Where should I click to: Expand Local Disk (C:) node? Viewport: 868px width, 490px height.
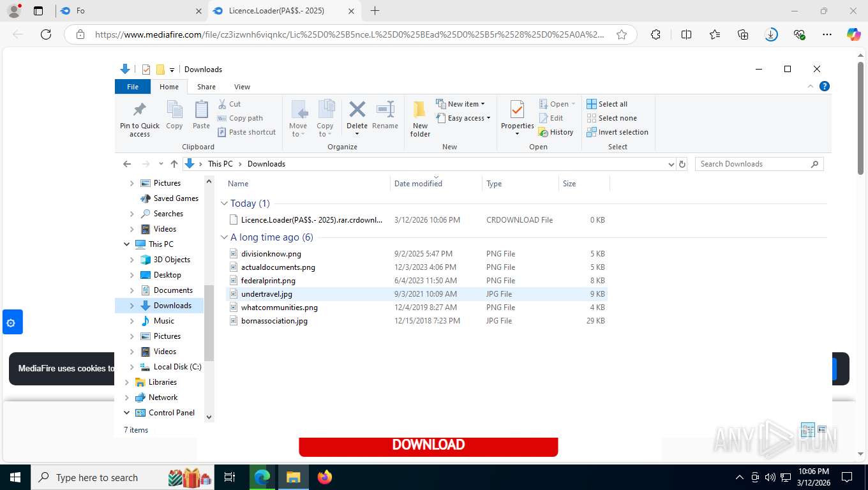(x=132, y=367)
